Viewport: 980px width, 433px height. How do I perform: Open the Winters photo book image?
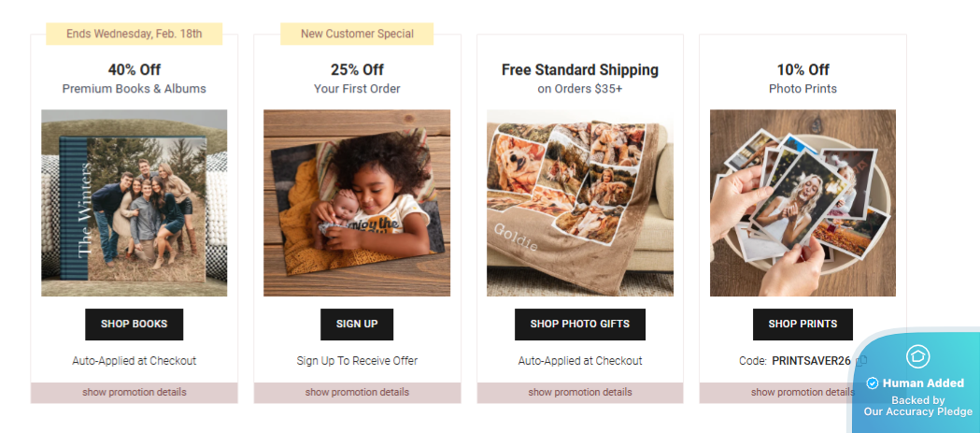click(x=134, y=203)
